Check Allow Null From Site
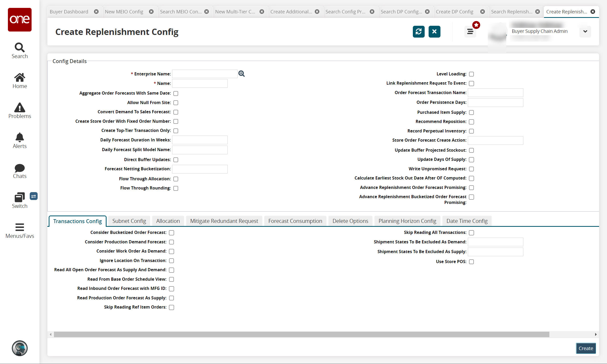607x364 pixels. 176,103
